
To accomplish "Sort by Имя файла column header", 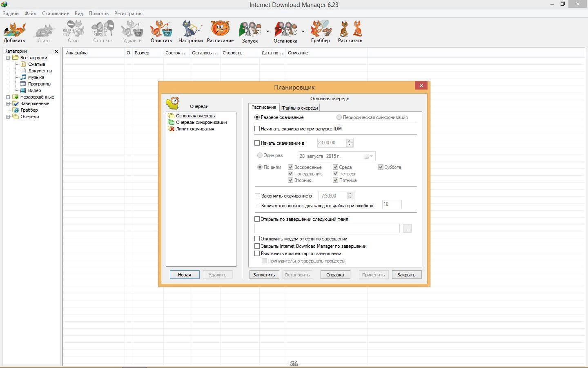I will [94, 53].
